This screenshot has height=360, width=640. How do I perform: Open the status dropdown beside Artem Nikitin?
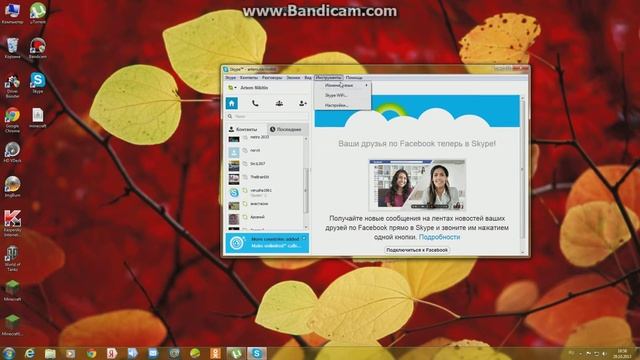231,88
